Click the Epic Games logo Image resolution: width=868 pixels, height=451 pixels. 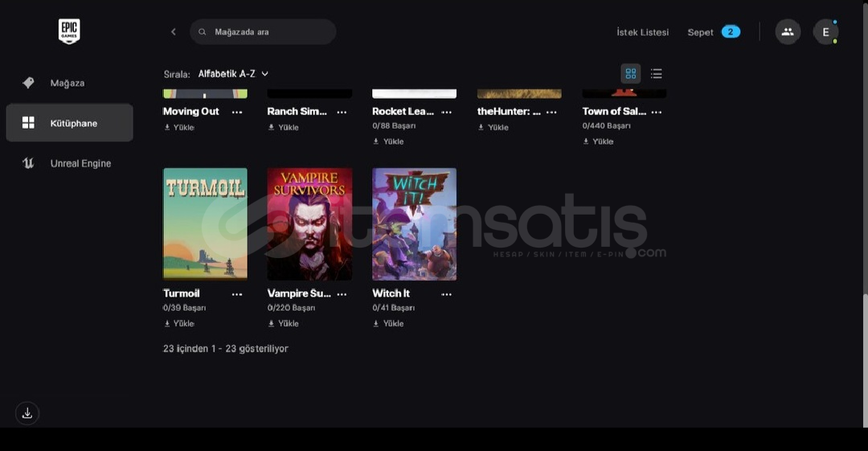[x=69, y=31]
